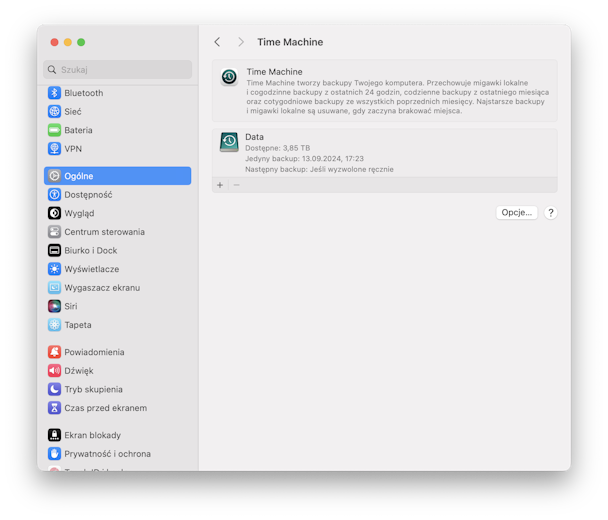Viewport: 608px width, 520px height.
Task: Open Centrum sterowania settings
Action: coord(117,232)
